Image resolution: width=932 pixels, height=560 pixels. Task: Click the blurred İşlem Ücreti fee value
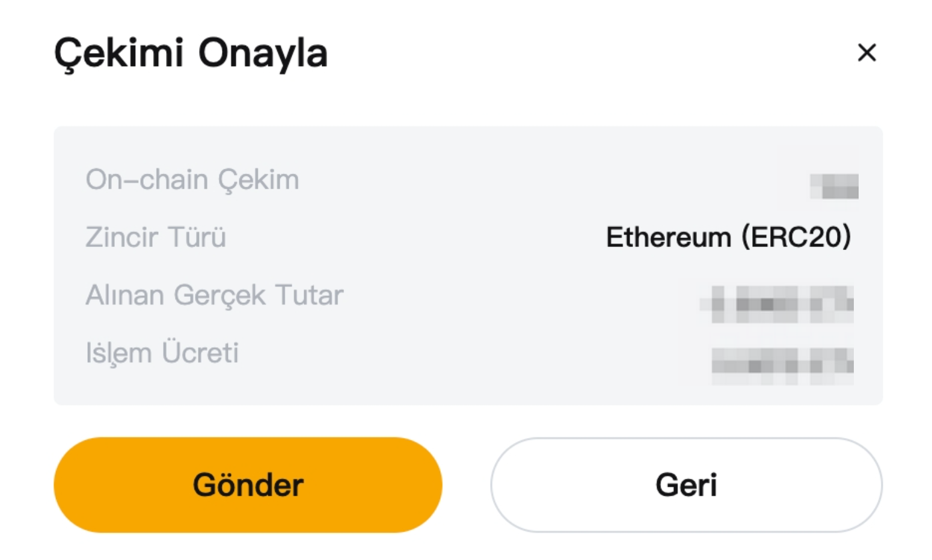pos(782,365)
